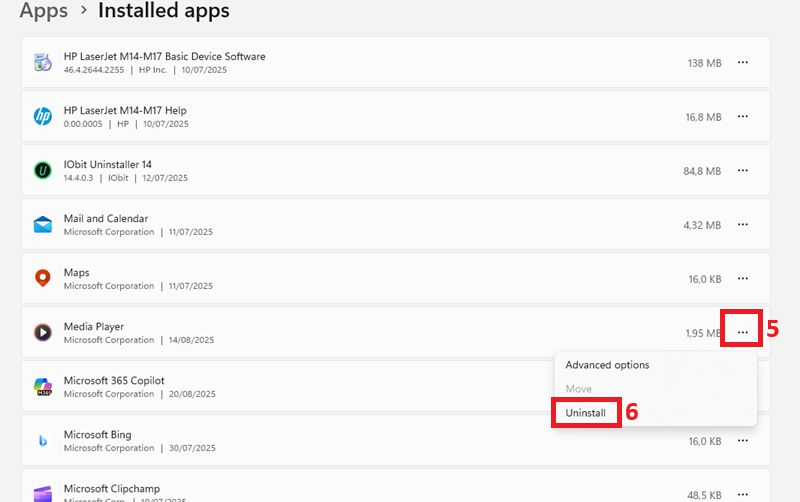Open three-dot menu for Mail and Calendar
Viewport: 800px width, 502px height.
point(743,224)
